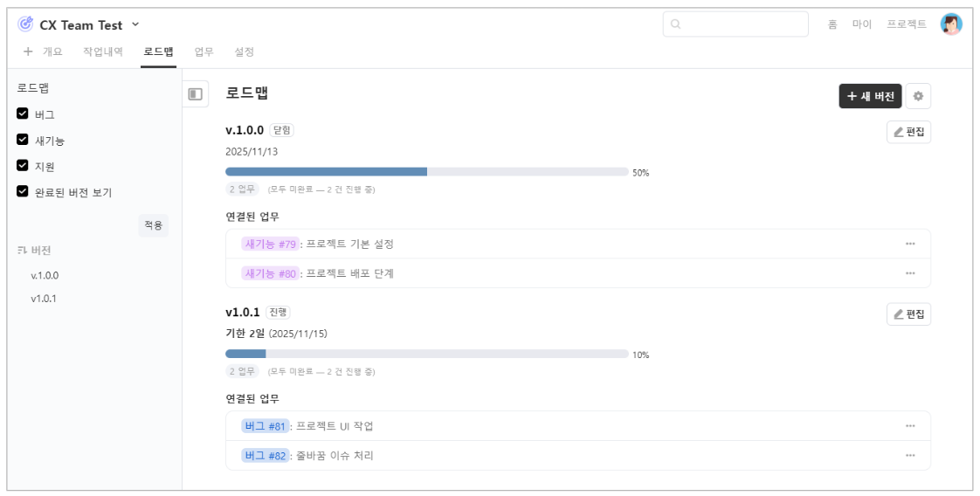Open more options for 새기능 #80
The height and width of the screenshot is (496, 980).
point(910,273)
